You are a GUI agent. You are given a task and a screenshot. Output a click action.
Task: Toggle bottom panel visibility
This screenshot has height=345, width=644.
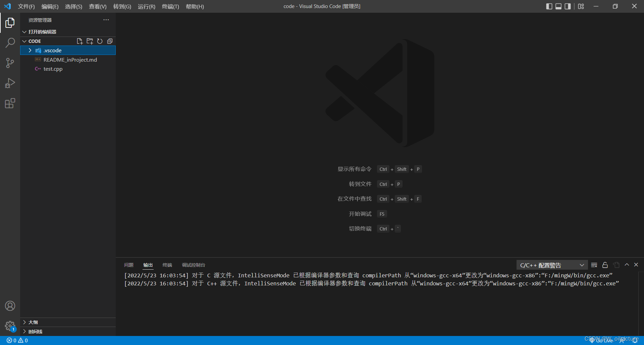[x=558, y=6]
